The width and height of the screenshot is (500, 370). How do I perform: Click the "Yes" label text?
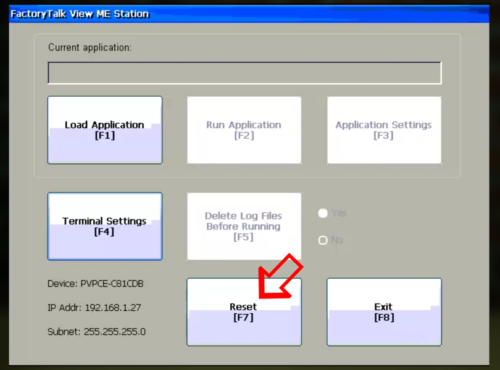(339, 213)
